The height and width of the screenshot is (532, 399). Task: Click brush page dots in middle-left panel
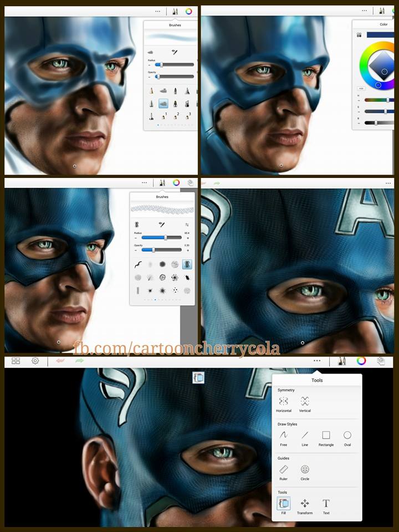[x=162, y=300]
